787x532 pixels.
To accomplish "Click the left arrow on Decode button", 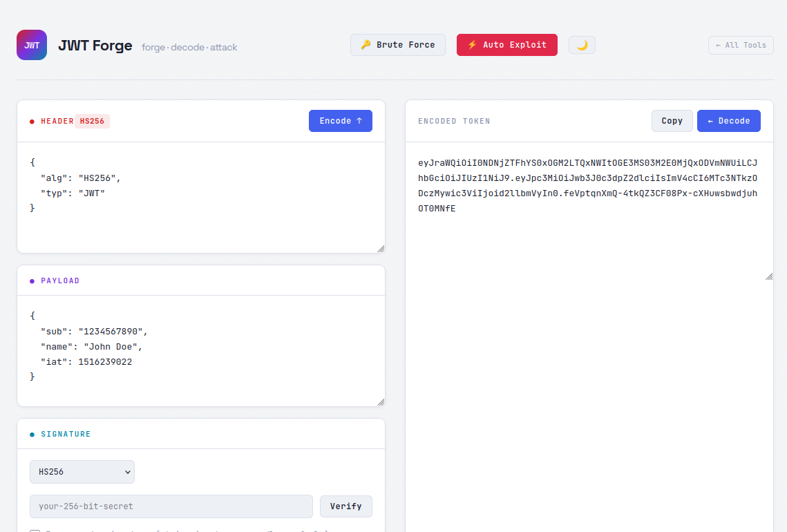I will point(711,120).
